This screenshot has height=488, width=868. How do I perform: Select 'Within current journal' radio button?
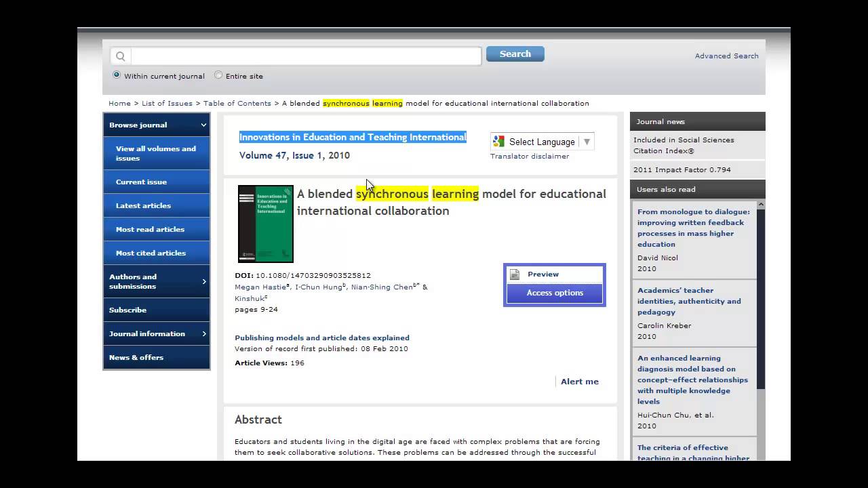(x=117, y=75)
